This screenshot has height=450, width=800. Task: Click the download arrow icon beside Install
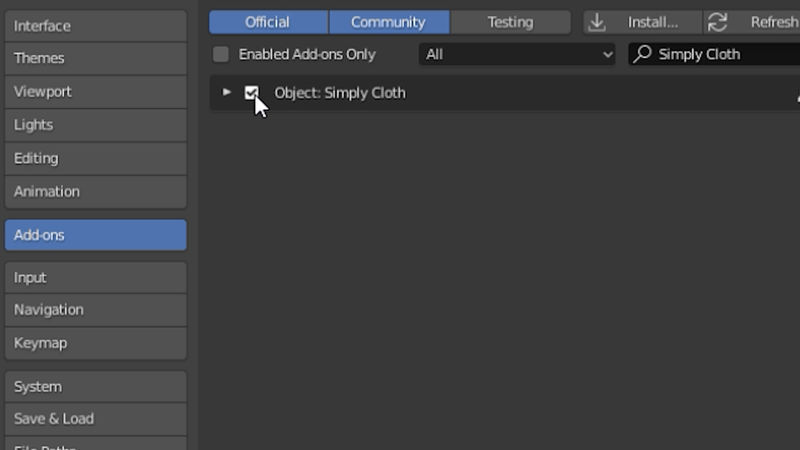[597, 22]
